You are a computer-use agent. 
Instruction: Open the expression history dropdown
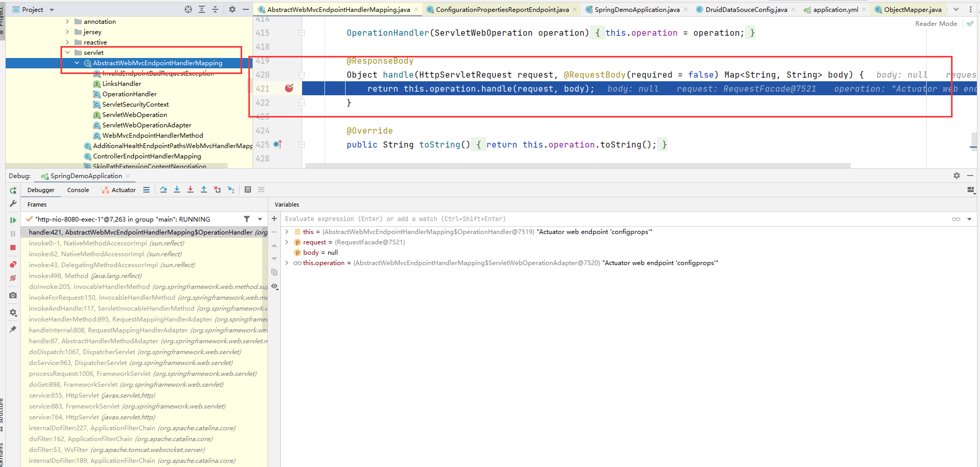point(969,219)
